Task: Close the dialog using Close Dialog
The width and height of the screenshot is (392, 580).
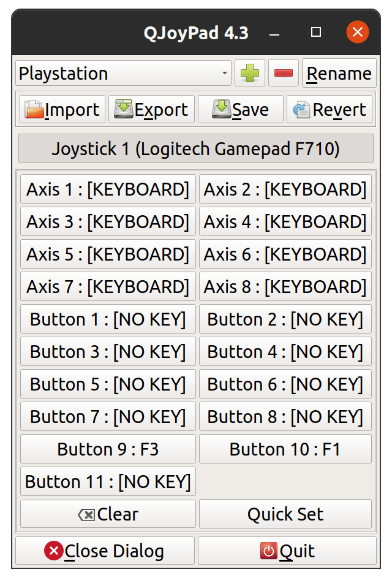Action: (x=105, y=551)
